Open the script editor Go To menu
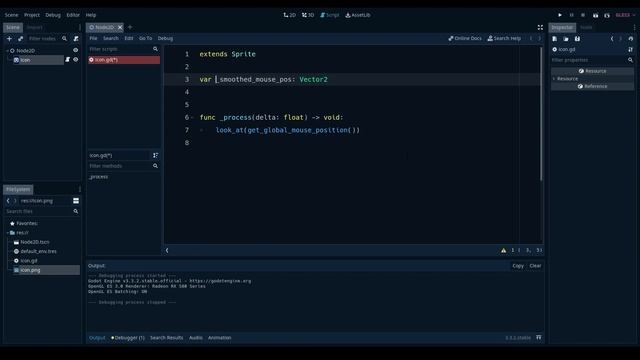This screenshot has height=360, width=640. (145, 38)
